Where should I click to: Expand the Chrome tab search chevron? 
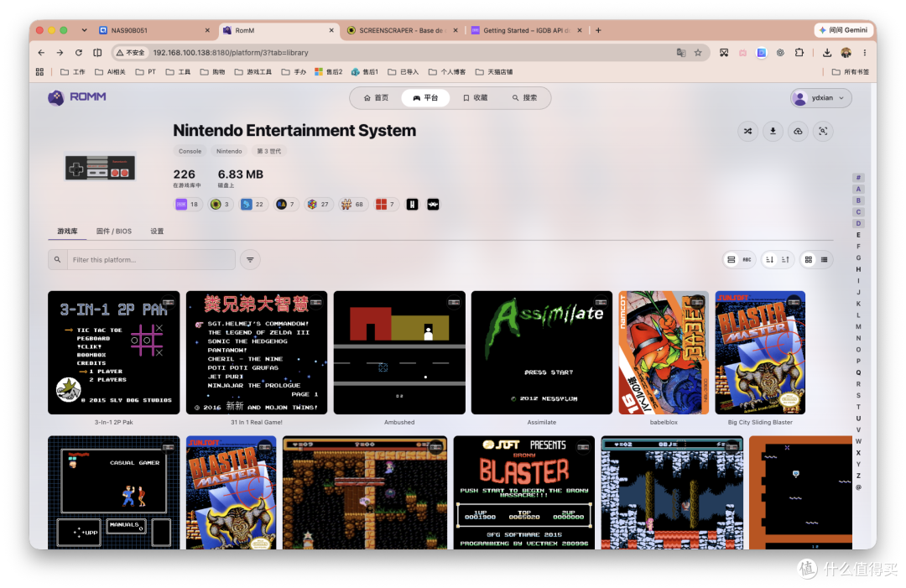[x=85, y=30]
